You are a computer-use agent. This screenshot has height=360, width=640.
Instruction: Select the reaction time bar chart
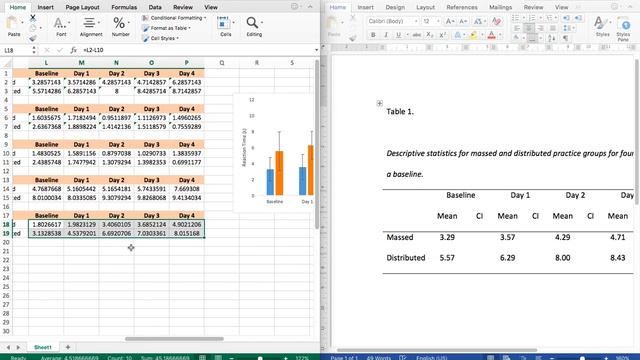point(273,153)
